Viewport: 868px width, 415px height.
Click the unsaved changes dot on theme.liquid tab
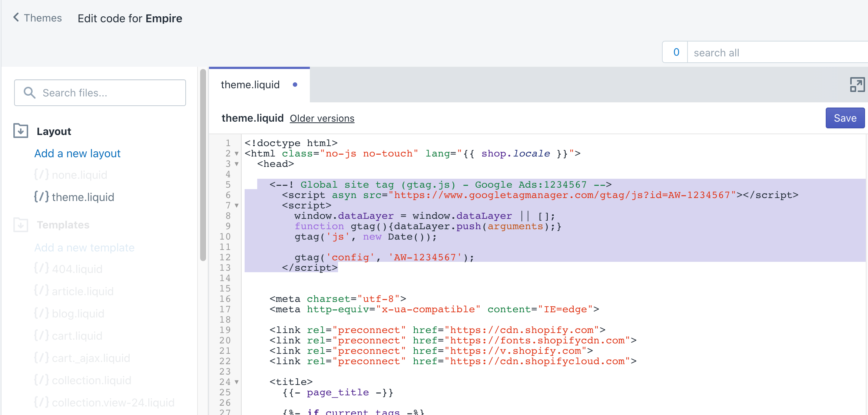pyautogui.click(x=295, y=85)
